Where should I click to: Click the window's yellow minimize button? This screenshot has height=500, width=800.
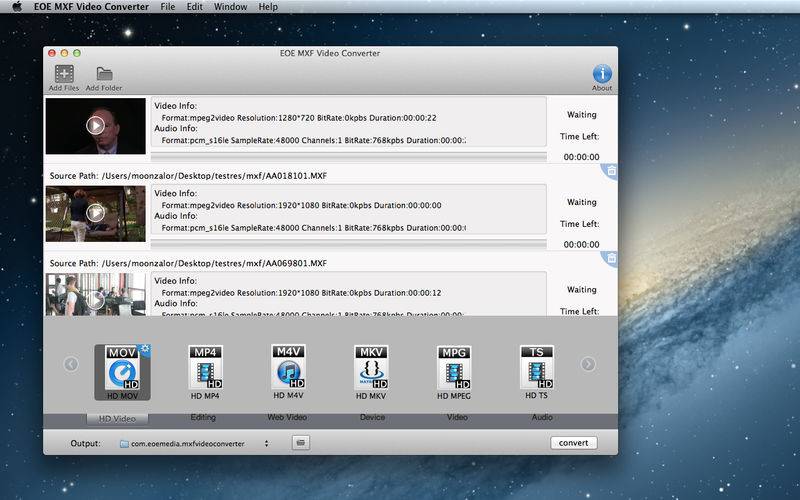pos(64,53)
